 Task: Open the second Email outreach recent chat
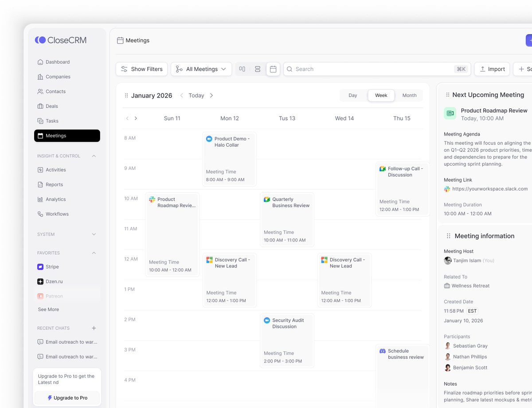pos(67,357)
